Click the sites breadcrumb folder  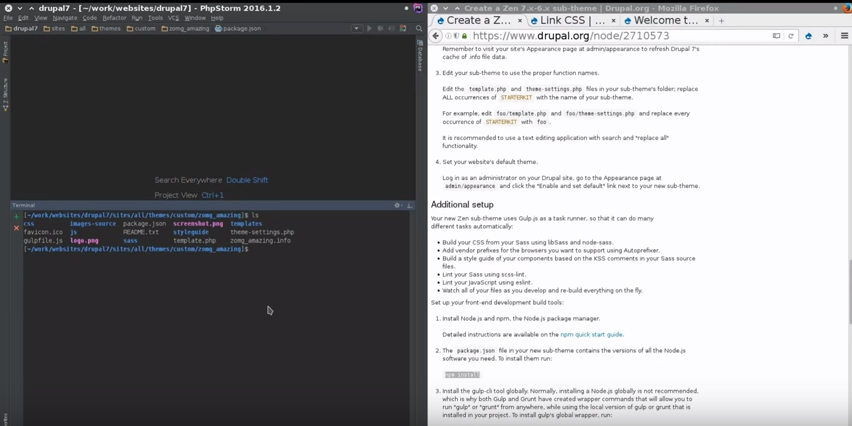click(54, 28)
